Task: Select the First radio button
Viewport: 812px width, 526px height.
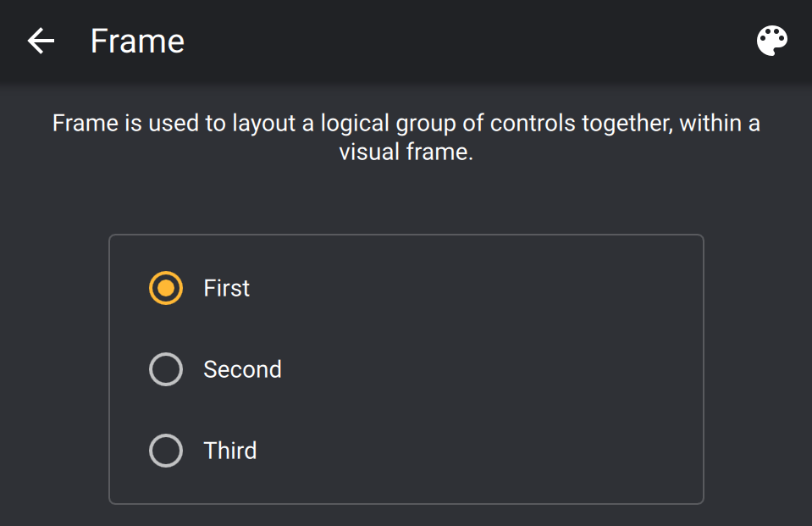Action: point(166,288)
